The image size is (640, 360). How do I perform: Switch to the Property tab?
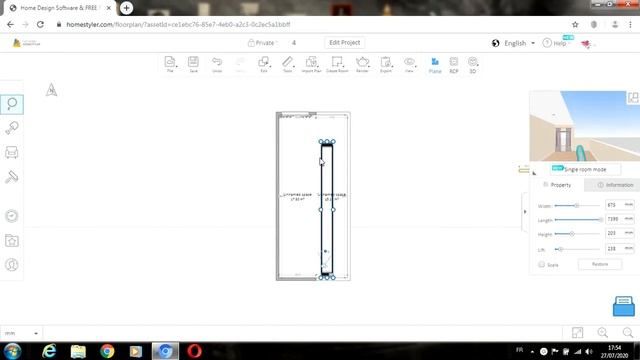[558, 185]
